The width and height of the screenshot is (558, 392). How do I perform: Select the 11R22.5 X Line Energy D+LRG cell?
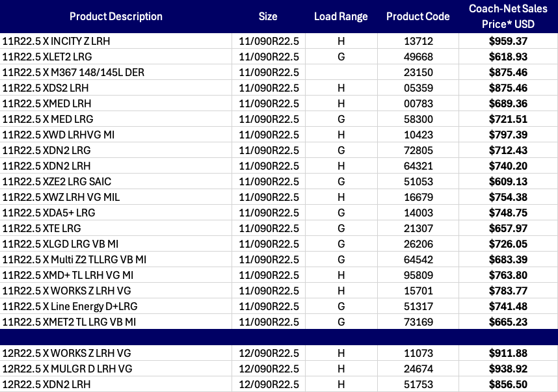70,306
